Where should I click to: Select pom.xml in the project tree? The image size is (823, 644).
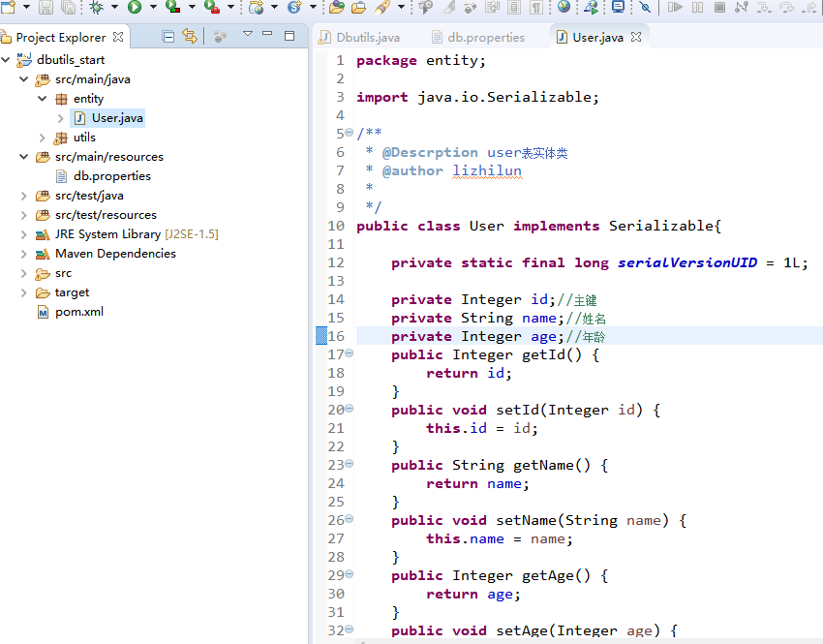pyautogui.click(x=78, y=312)
